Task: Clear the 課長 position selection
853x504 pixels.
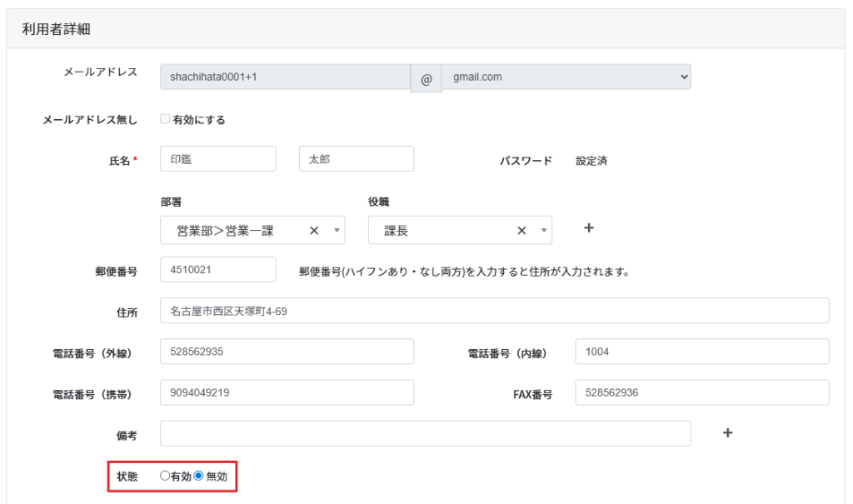Action: pyautogui.click(x=521, y=232)
